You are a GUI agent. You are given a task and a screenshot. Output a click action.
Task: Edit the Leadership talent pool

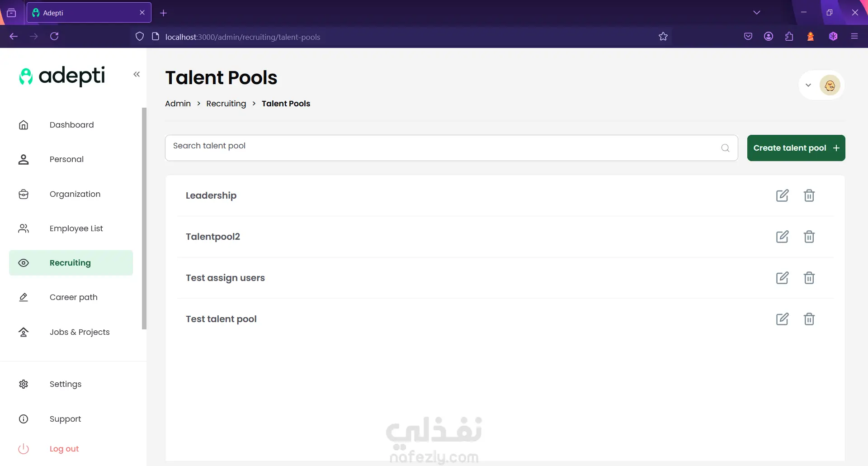(x=782, y=195)
